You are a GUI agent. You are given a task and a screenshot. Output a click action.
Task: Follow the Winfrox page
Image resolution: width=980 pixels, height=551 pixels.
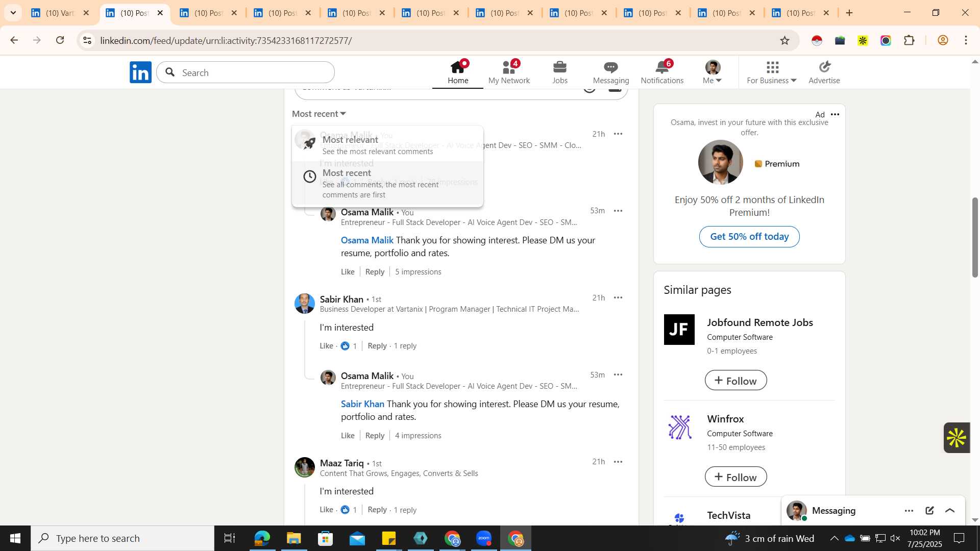[736, 477]
